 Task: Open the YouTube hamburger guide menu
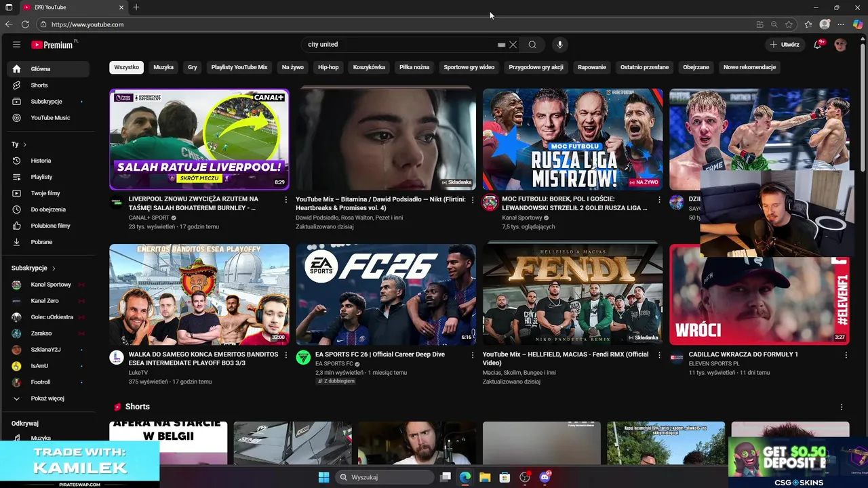[16, 45]
